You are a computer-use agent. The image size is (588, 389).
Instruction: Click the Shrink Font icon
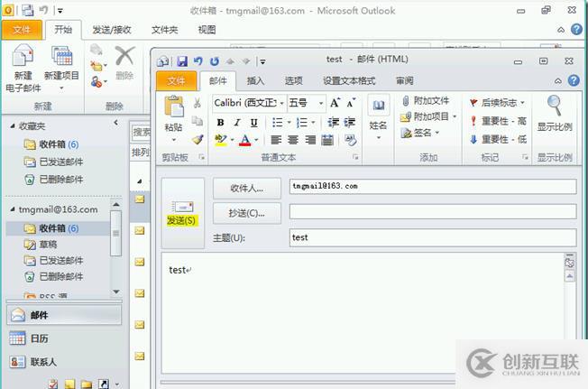[x=351, y=102]
